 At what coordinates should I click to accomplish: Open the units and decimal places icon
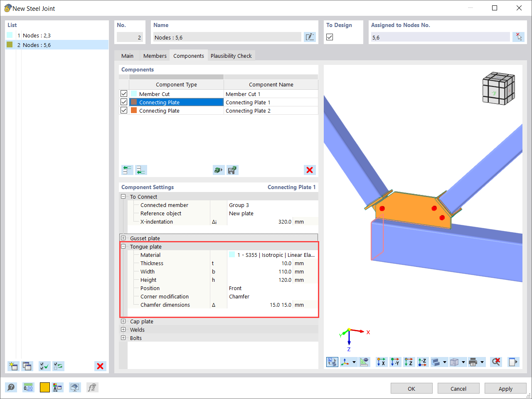(28, 387)
